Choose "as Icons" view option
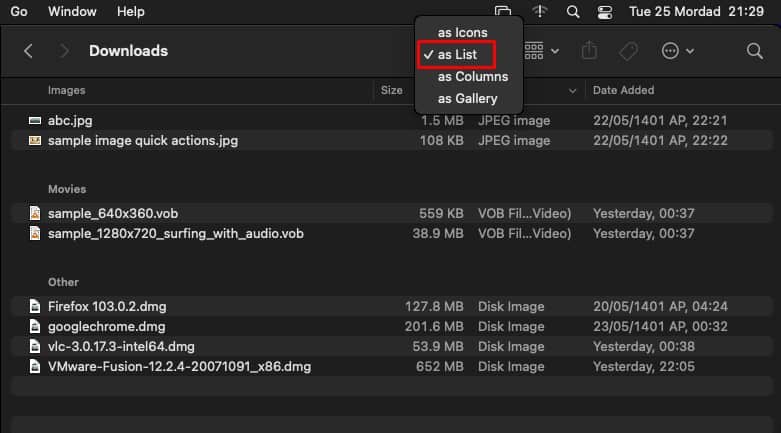 pos(462,32)
